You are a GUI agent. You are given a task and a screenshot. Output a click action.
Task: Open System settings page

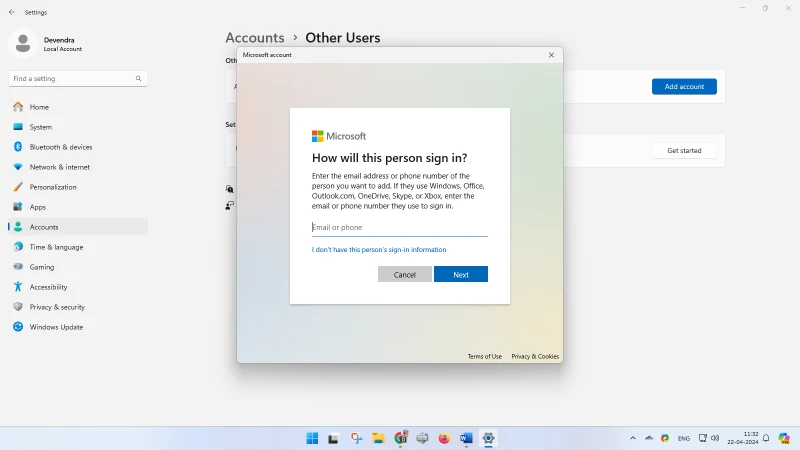[x=78, y=127]
